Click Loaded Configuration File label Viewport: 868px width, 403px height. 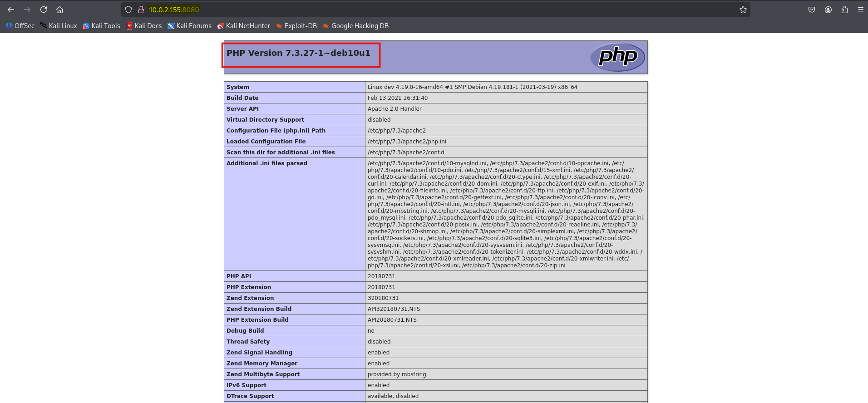click(266, 142)
